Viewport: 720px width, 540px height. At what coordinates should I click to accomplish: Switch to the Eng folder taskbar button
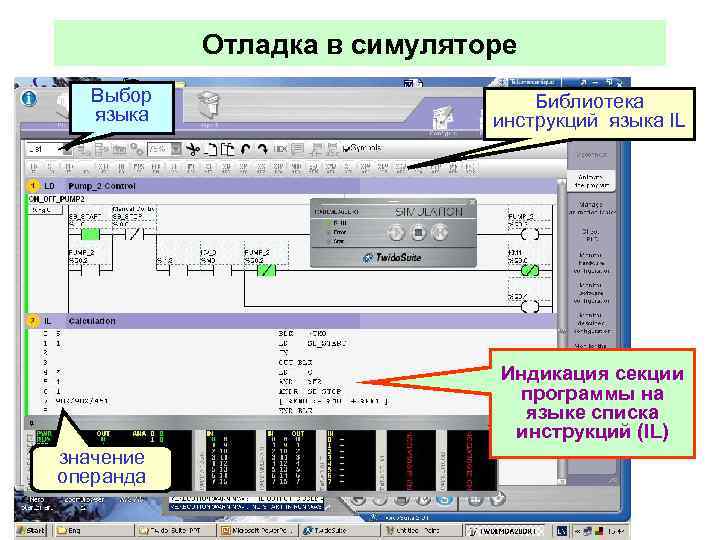pyautogui.click(x=94, y=531)
